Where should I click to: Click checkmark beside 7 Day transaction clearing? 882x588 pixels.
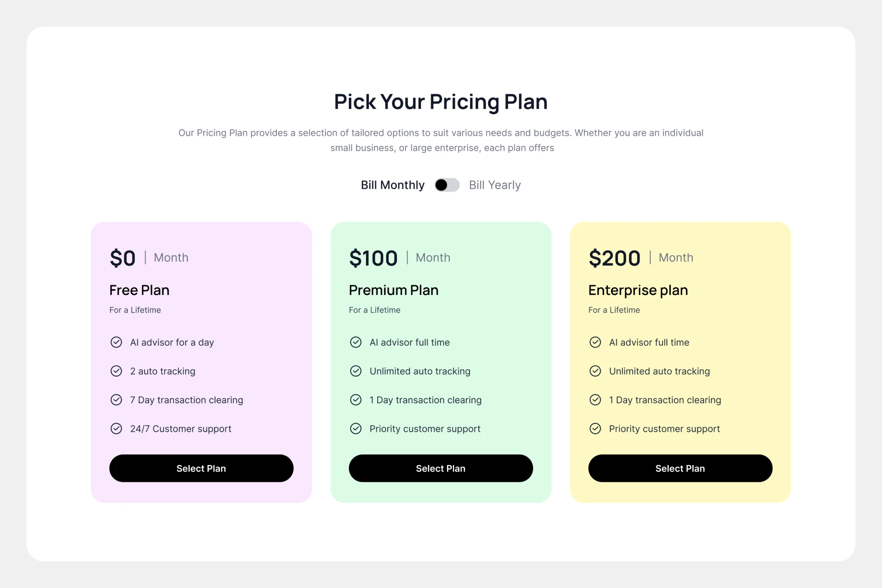pyautogui.click(x=116, y=400)
